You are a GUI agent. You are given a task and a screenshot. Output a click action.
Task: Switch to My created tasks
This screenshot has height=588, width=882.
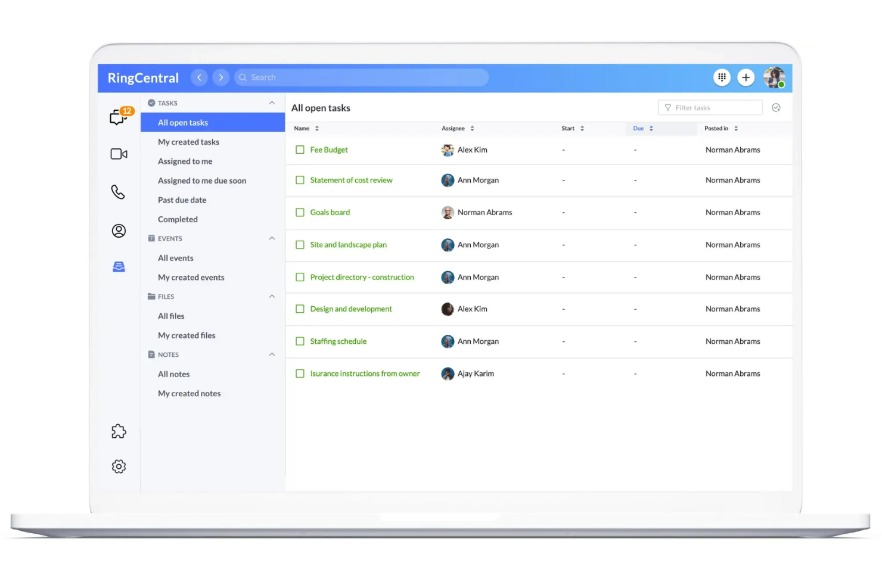(188, 142)
